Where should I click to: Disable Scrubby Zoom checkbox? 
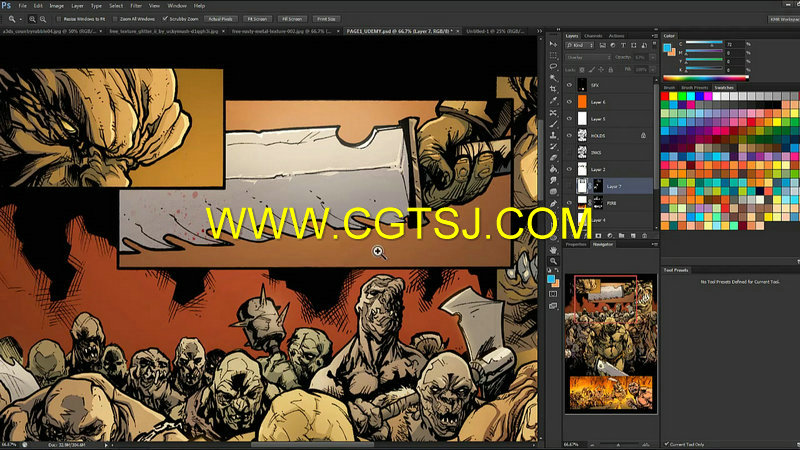tap(165, 19)
